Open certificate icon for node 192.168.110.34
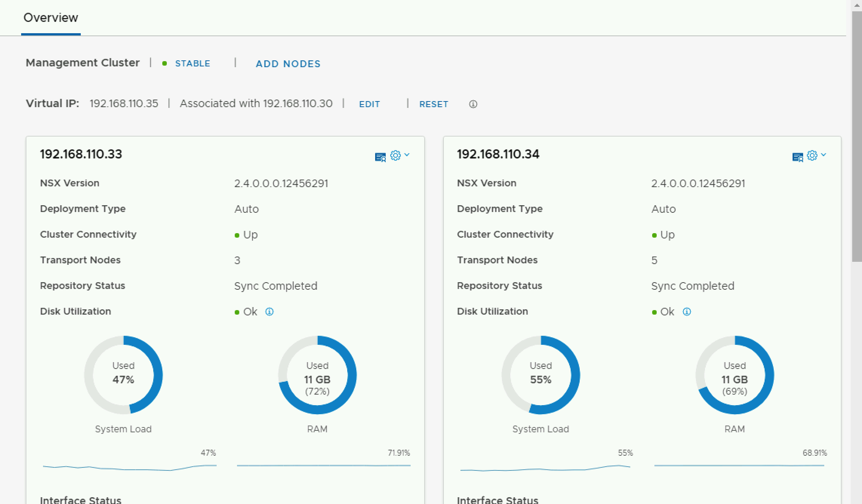The image size is (862, 504). coord(797,157)
